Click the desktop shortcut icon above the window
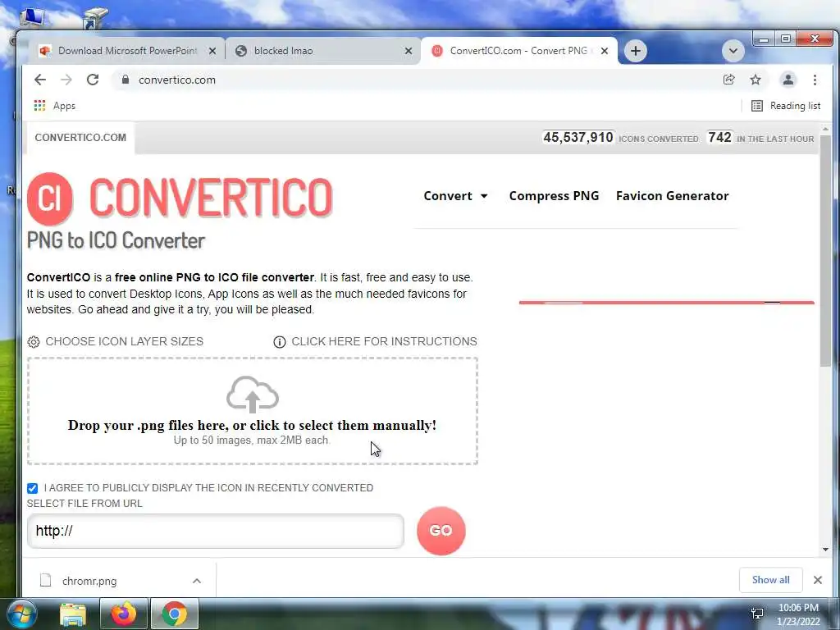 click(x=95, y=17)
